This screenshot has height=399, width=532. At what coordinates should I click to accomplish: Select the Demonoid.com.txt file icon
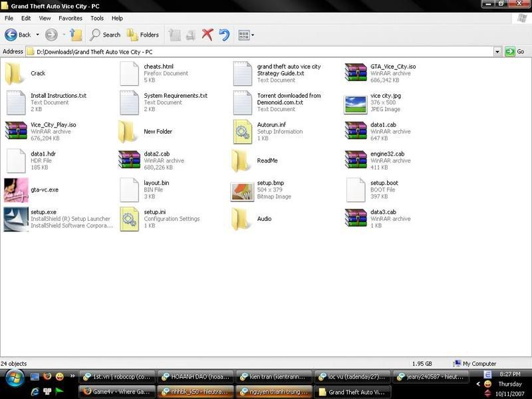[243, 102]
